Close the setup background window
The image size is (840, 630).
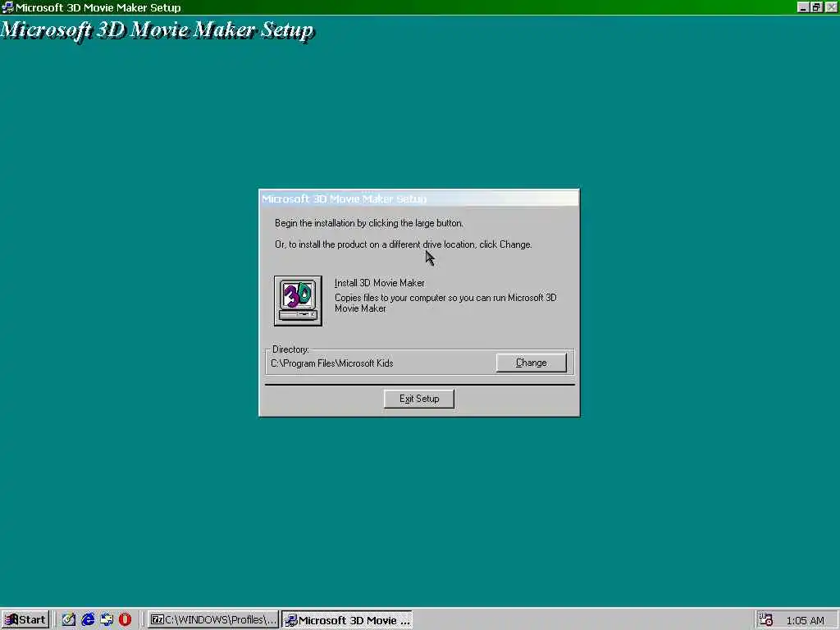pos(831,7)
